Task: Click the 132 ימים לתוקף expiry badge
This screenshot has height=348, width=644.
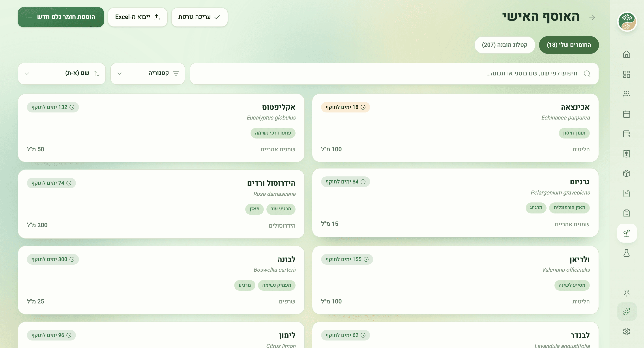Action: pyautogui.click(x=53, y=107)
